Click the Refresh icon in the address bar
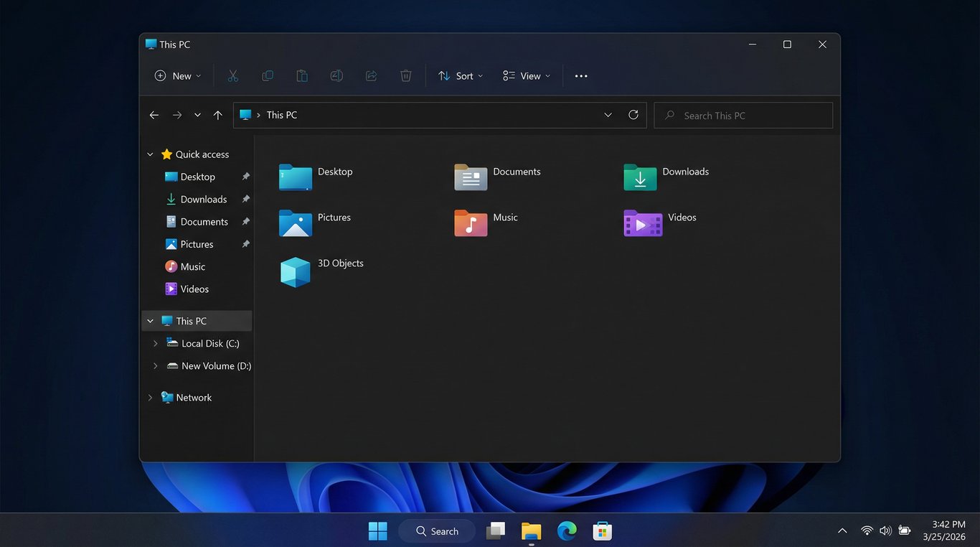Image resolution: width=980 pixels, height=547 pixels. click(x=633, y=115)
